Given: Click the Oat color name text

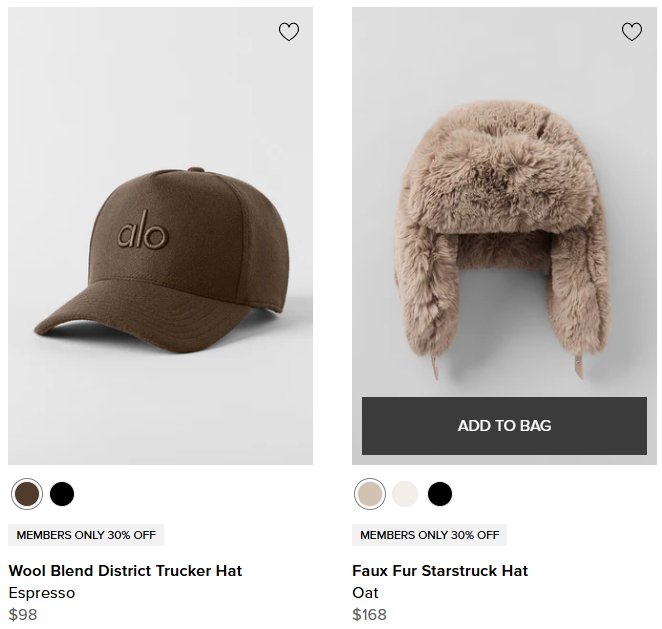Looking at the screenshot, I should (x=365, y=593).
